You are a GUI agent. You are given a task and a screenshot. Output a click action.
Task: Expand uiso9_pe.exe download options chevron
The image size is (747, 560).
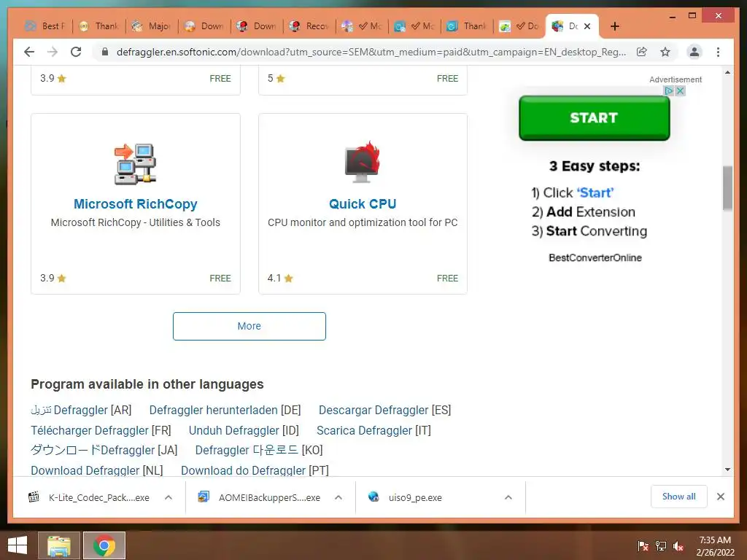click(508, 497)
